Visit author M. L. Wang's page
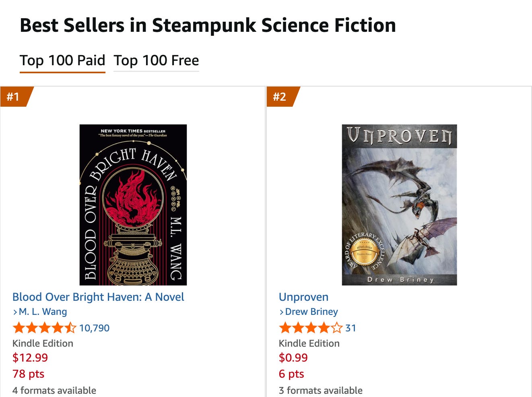 pos(43,312)
